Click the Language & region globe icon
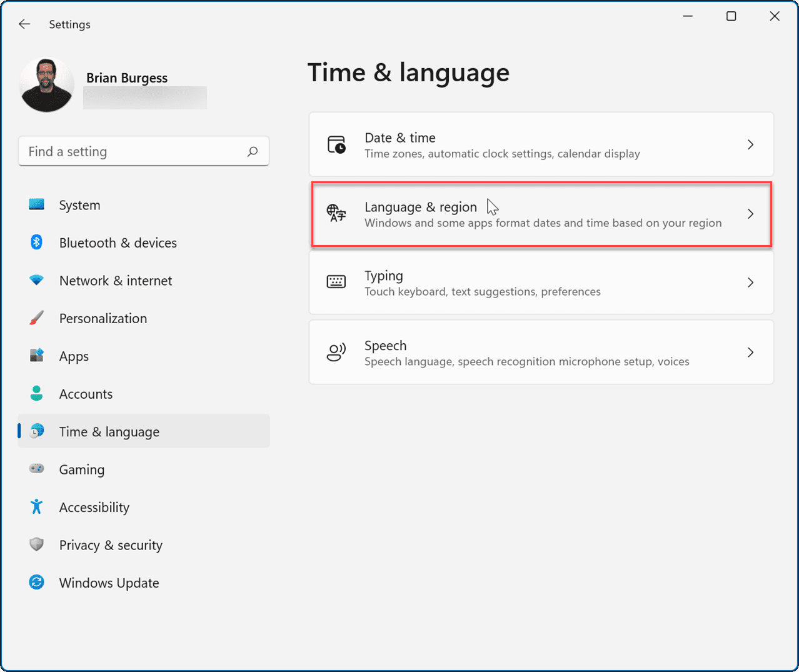799x672 pixels. (336, 213)
